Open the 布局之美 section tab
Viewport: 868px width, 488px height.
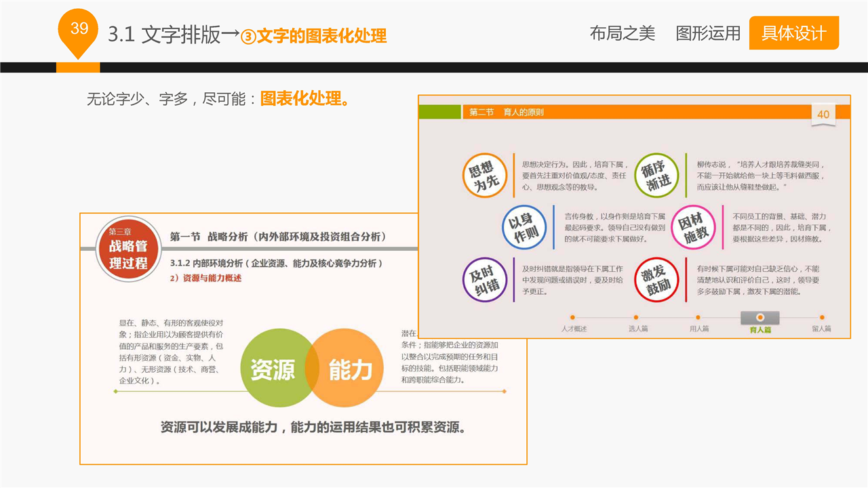tap(622, 33)
